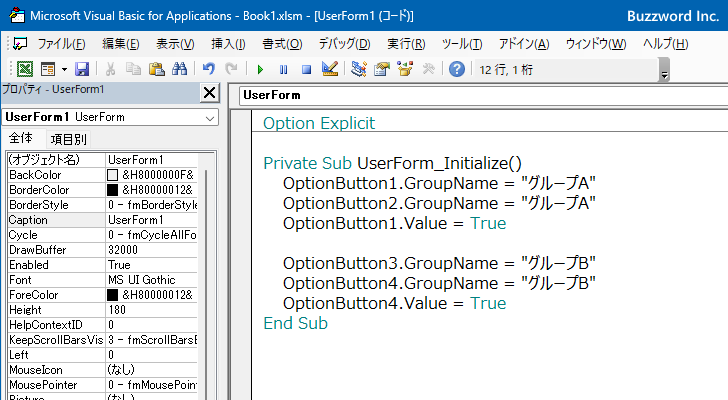This screenshot has height=400, width=728.
Task: Open the ファイル(F) menu
Action: [61, 44]
